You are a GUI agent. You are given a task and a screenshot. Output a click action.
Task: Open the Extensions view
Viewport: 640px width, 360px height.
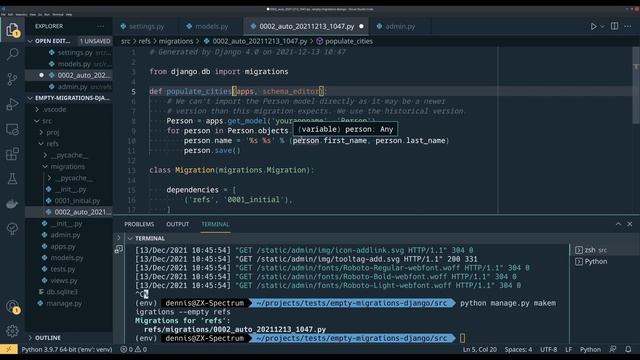point(12,154)
